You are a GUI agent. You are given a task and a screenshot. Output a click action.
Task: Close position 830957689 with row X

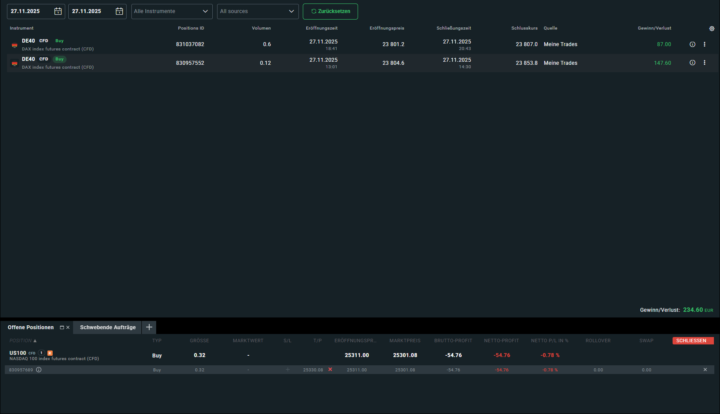coord(705,369)
